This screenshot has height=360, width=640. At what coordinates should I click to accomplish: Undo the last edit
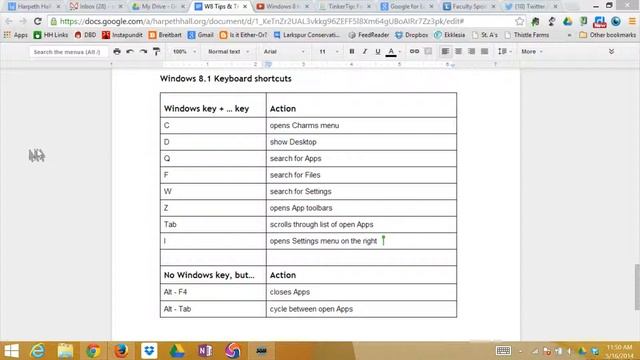click(130, 51)
